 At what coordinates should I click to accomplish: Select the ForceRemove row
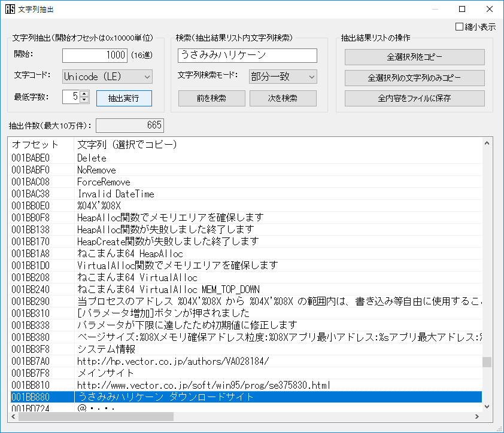103,182
